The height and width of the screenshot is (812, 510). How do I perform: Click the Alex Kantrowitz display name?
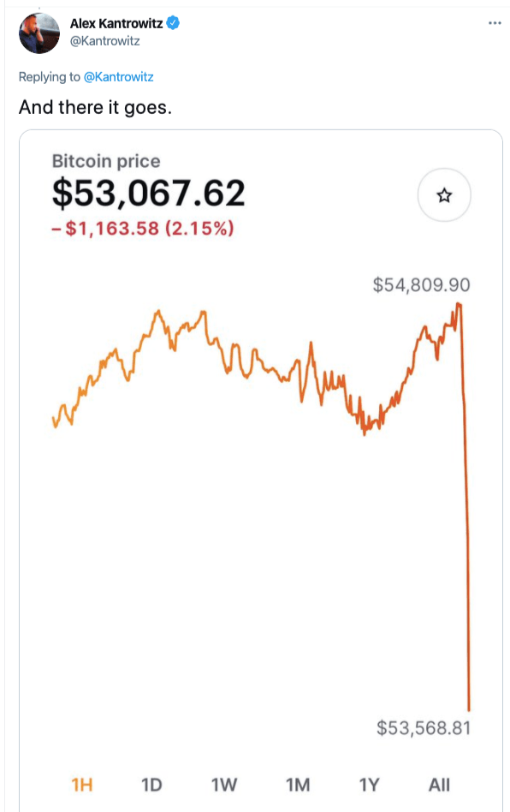coord(116,23)
